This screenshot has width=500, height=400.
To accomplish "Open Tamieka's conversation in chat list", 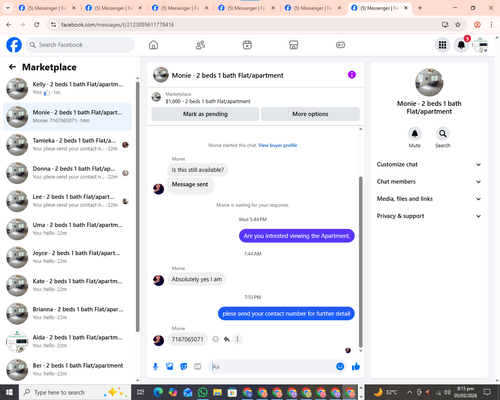I will (x=68, y=145).
